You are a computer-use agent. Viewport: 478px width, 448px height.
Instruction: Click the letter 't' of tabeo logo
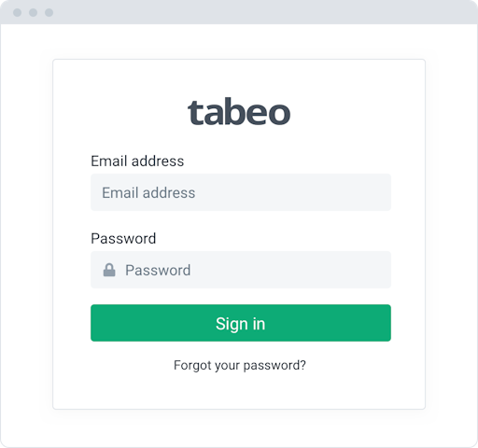[191, 113]
